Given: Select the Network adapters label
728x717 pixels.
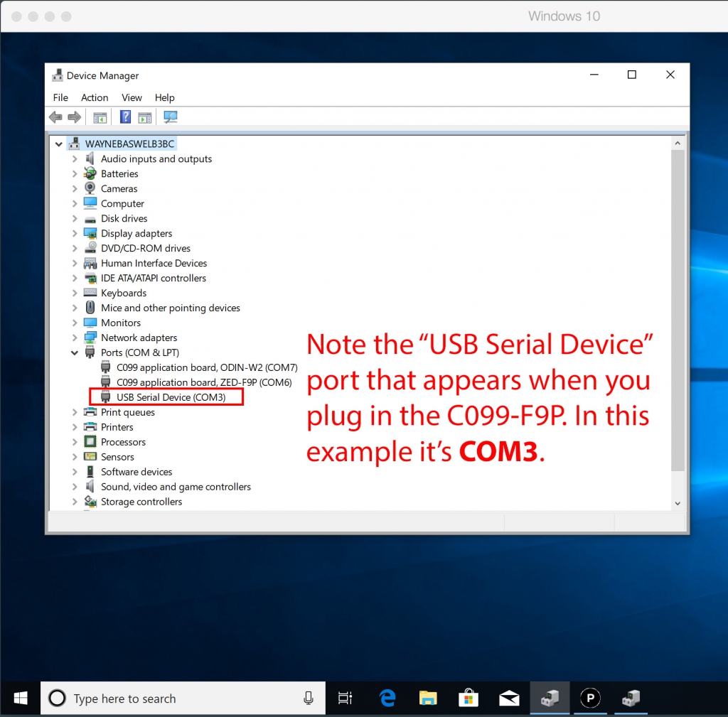Looking at the screenshot, I should 139,338.
